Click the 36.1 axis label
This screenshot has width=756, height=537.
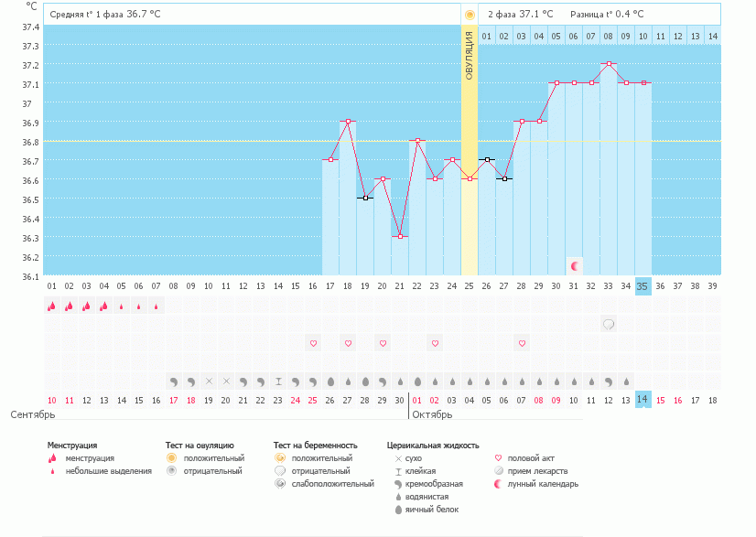tap(31, 276)
